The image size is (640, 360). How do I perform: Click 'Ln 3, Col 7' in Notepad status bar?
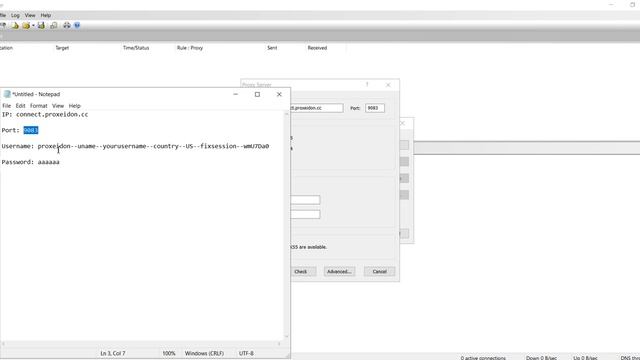(x=113, y=353)
